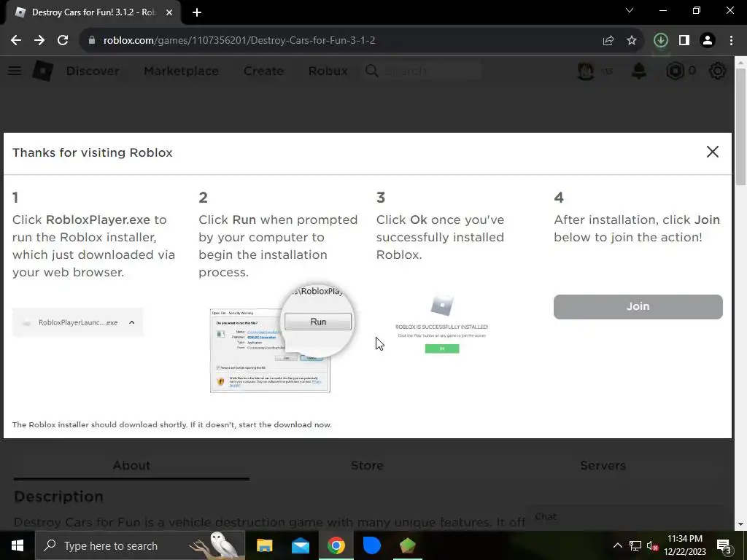
Task: Open the Robux balance icon
Action: pos(675,71)
